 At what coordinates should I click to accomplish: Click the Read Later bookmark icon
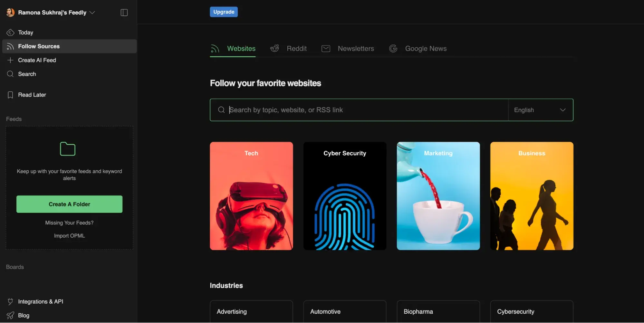coord(10,95)
